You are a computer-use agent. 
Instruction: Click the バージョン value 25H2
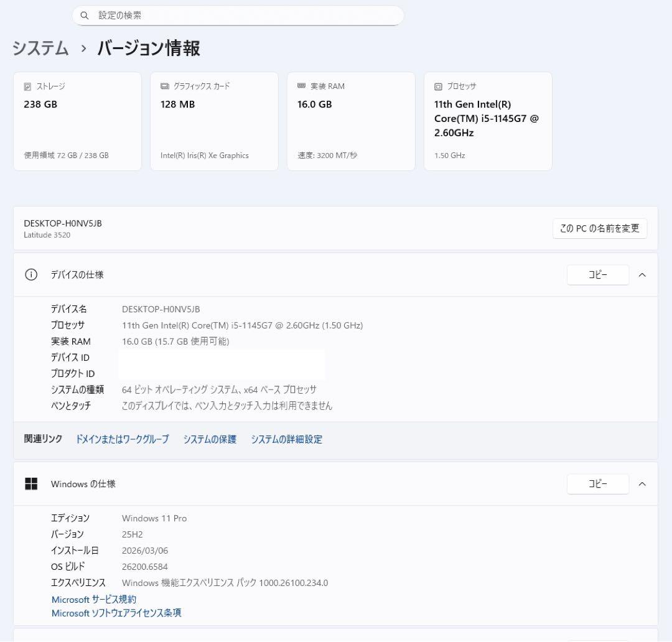point(132,534)
